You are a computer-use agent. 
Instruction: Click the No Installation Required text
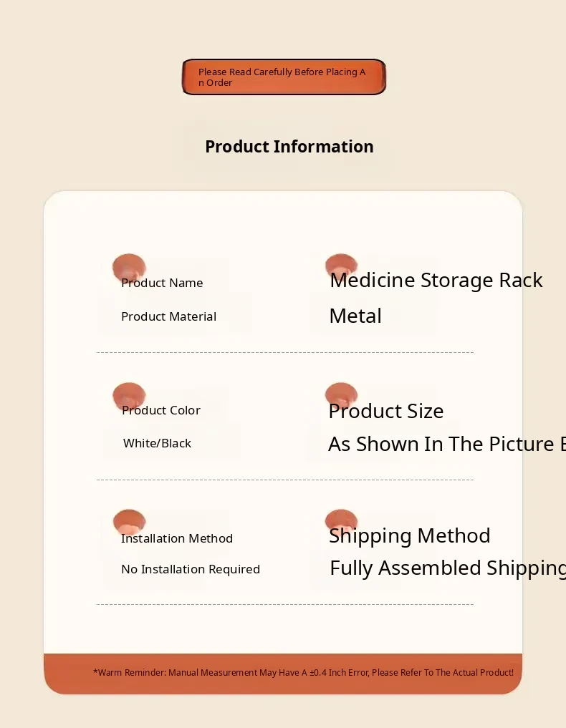pos(191,569)
